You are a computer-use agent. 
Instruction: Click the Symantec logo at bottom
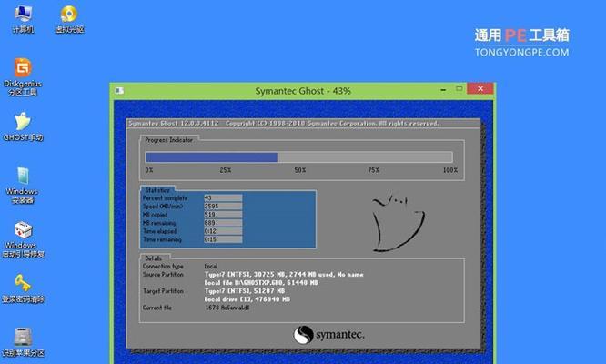coord(328,334)
